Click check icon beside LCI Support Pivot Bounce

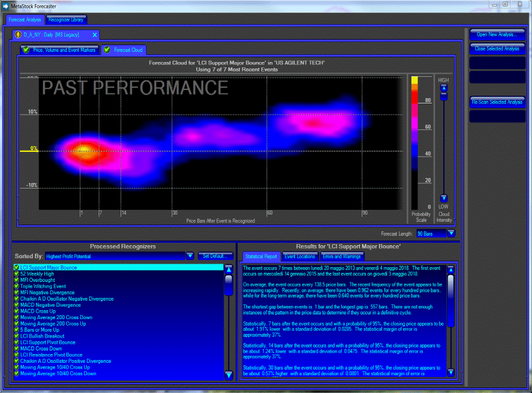17,343
